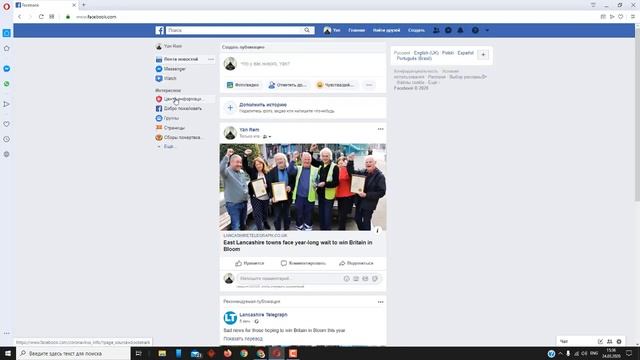Open post audience selector dropdown
Image resolution: width=640 pixels, height=360 pixels.
pos(267,137)
